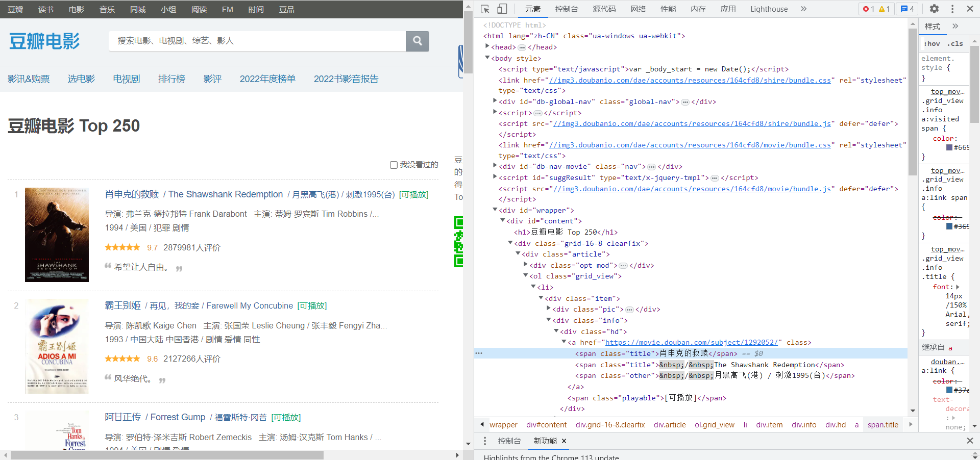The image size is (980, 460).
Task: Expand script#suggResult node
Action: (x=495, y=177)
